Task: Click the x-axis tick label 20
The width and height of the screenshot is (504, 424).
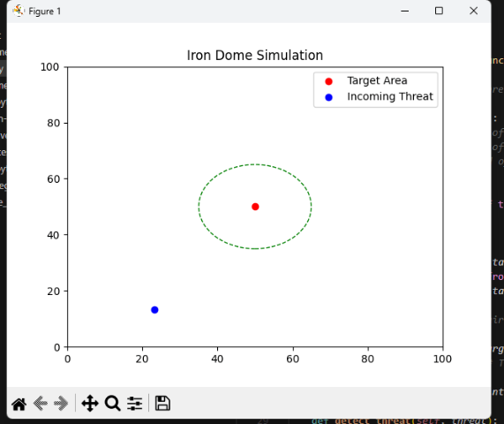Action: pos(142,359)
